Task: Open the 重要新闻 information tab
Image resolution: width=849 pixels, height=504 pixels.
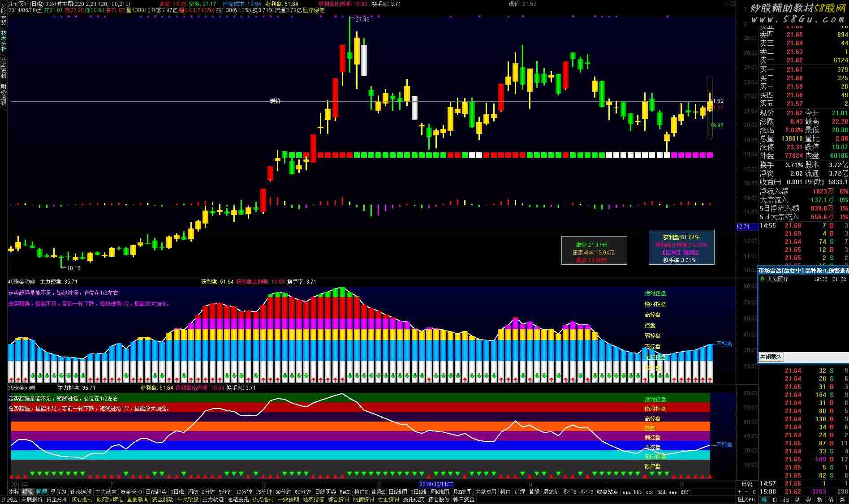Action: click(138, 500)
